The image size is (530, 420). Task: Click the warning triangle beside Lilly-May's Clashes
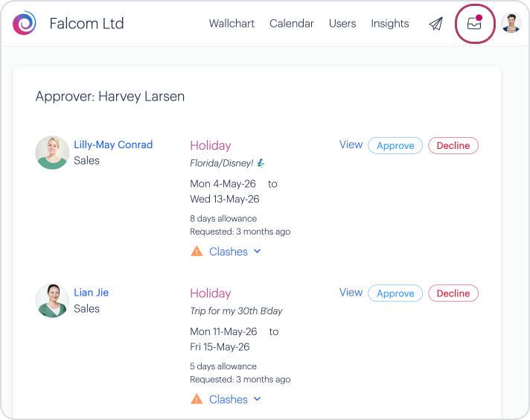[x=197, y=252]
